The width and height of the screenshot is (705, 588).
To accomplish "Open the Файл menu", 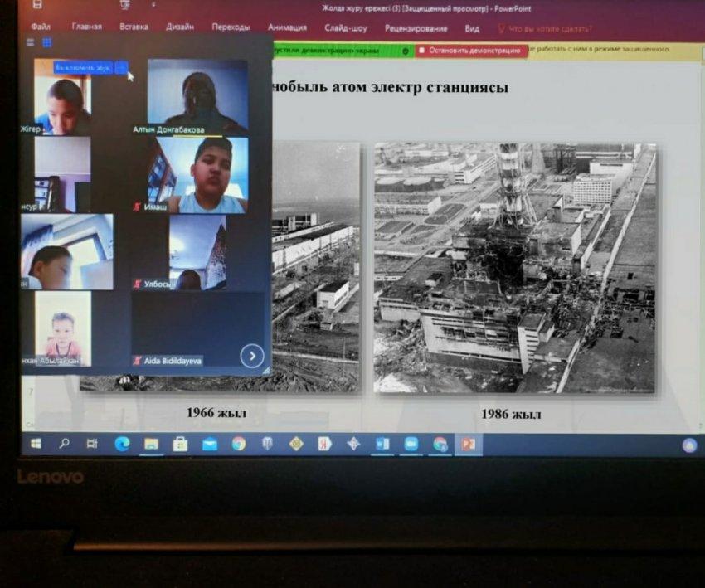I will 41,27.
